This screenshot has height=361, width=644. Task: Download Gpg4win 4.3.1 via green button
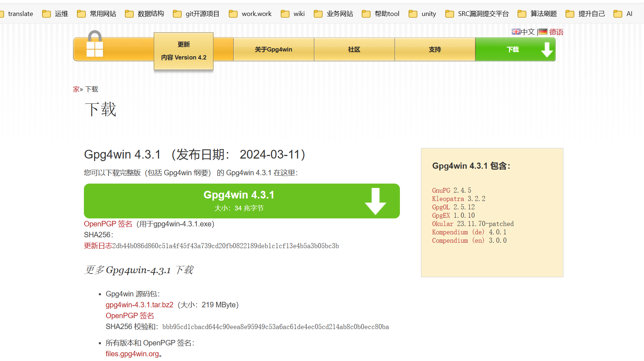[242, 201]
